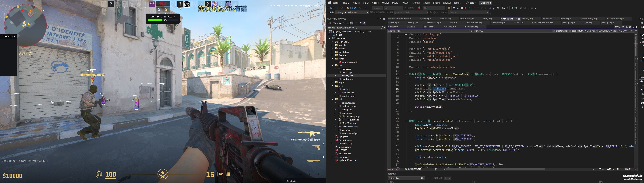The image size is (644, 183).
Task: Click the Open File folder icon in toolbar
Action: coord(348,8)
